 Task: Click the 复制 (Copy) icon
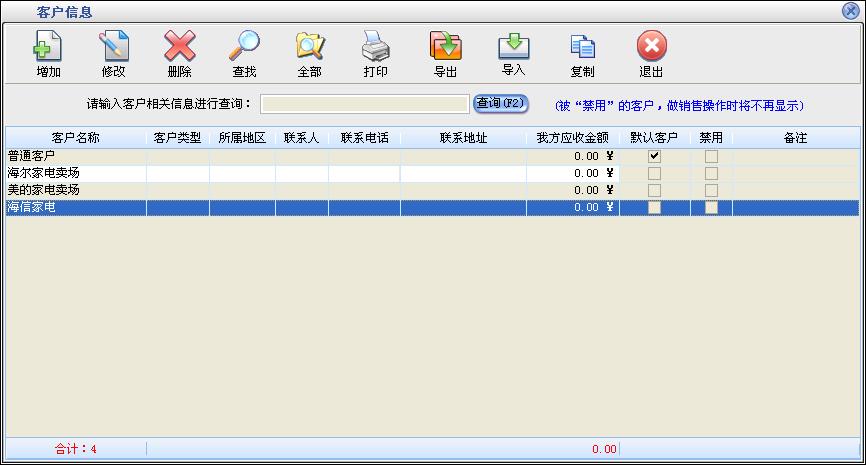582,47
